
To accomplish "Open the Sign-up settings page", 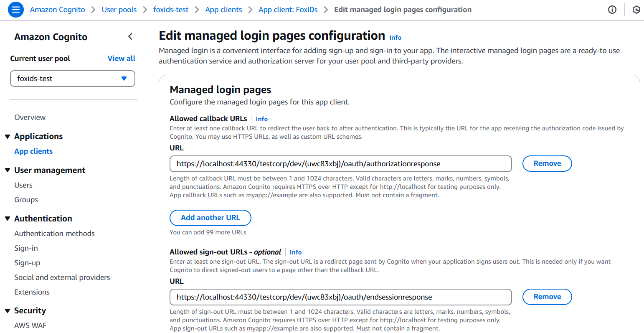I will 26,262.
